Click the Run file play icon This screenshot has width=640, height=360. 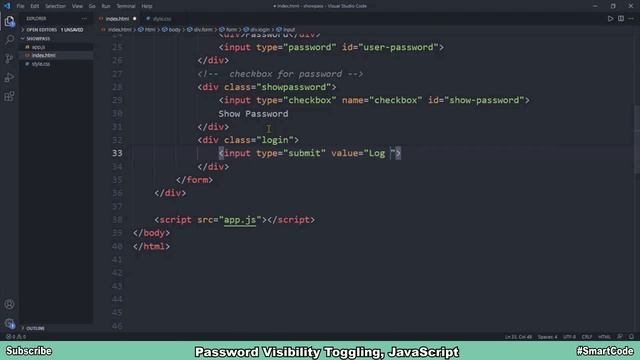[x=610, y=18]
